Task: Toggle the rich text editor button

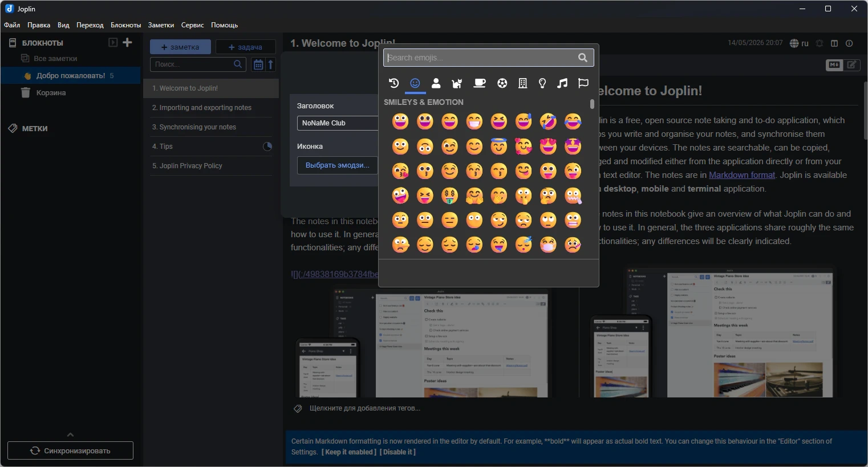Action: point(852,65)
